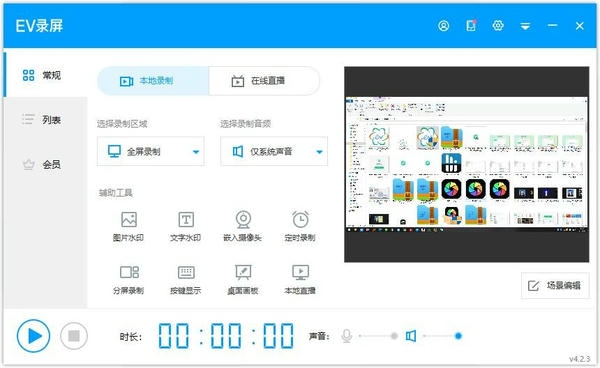Screen dimensions: 600x368
Task: Click the 辅助工具 section label
Action: (x=116, y=193)
